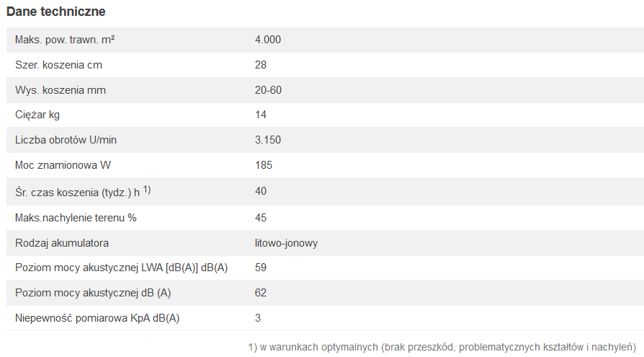Click the 20-60 cutting height value

coord(268,90)
